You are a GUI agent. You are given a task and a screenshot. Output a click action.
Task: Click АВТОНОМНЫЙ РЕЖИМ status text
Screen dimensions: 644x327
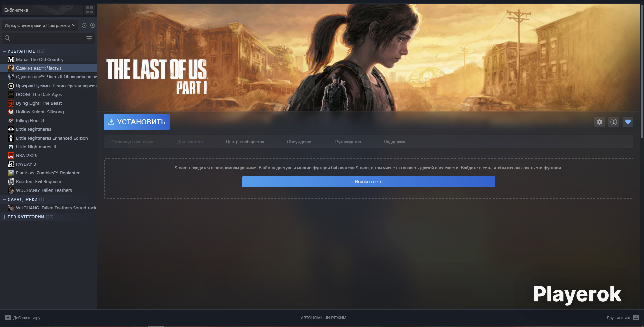[x=323, y=318]
